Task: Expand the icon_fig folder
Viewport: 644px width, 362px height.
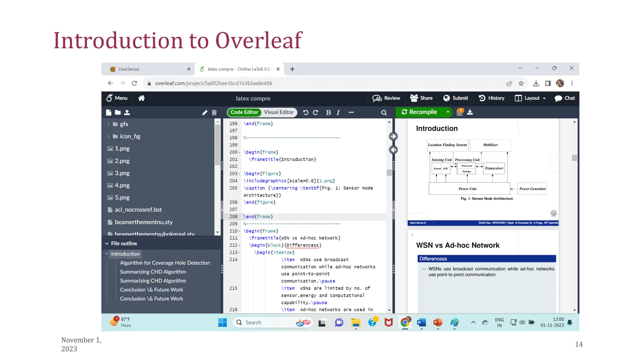Action: (x=108, y=136)
